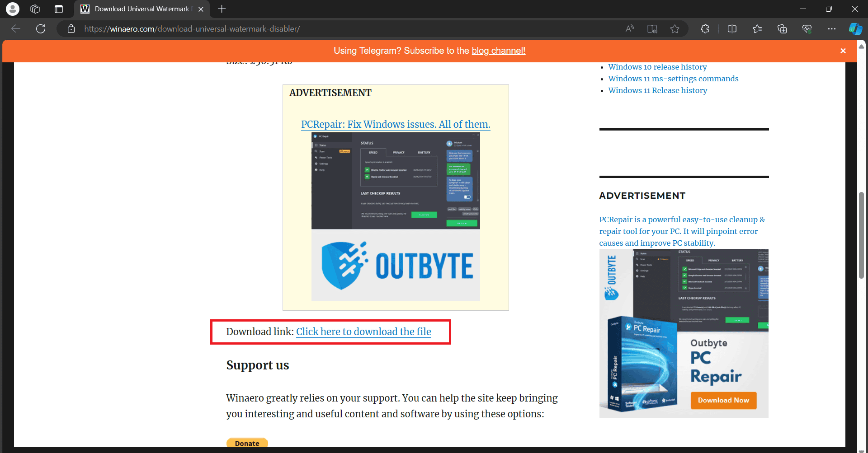Select the Download Universal Watermark tab

pyautogui.click(x=142, y=9)
